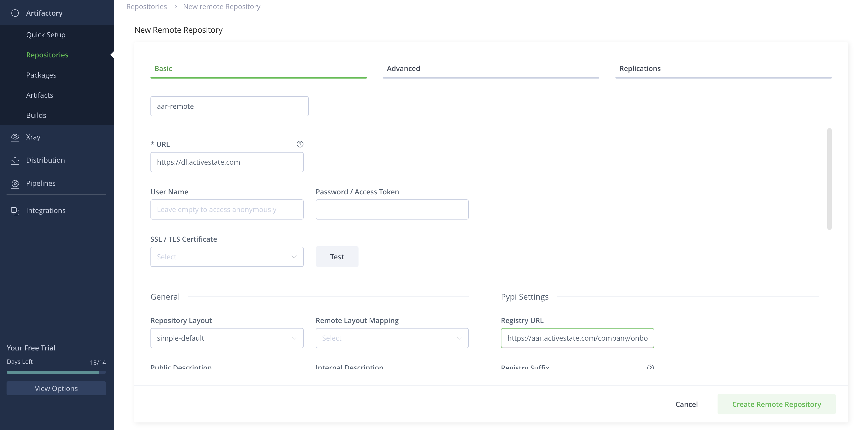The width and height of the screenshot is (868, 430).
Task: Click the Artifactory circle icon in sidebar
Action: coord(15,13)
